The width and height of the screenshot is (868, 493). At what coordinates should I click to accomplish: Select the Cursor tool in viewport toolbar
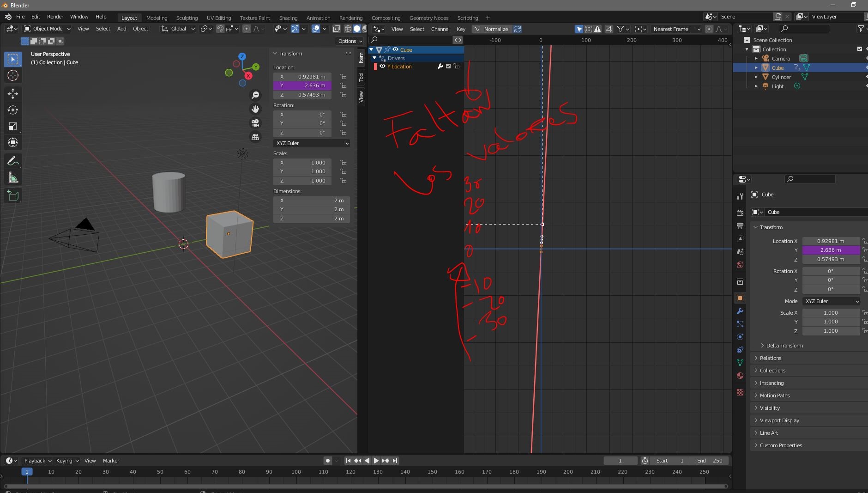pyautogui.click(x=13, y=76)
